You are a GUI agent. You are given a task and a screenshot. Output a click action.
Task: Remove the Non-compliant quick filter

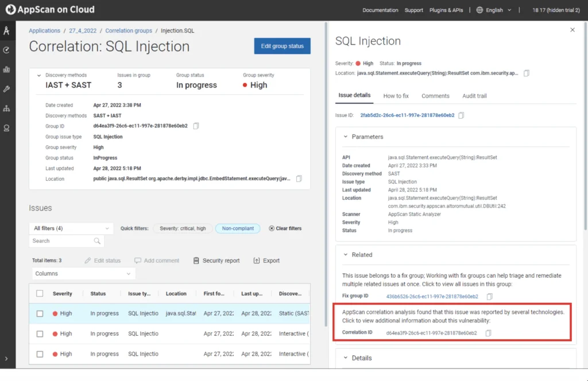coord(237,228)
